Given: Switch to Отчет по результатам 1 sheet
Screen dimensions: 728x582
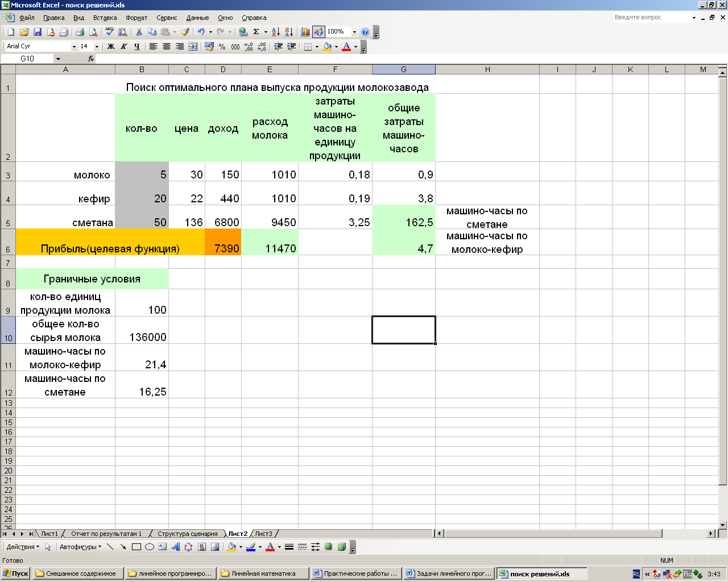Looking at the screenshot, I should point(106,534).
